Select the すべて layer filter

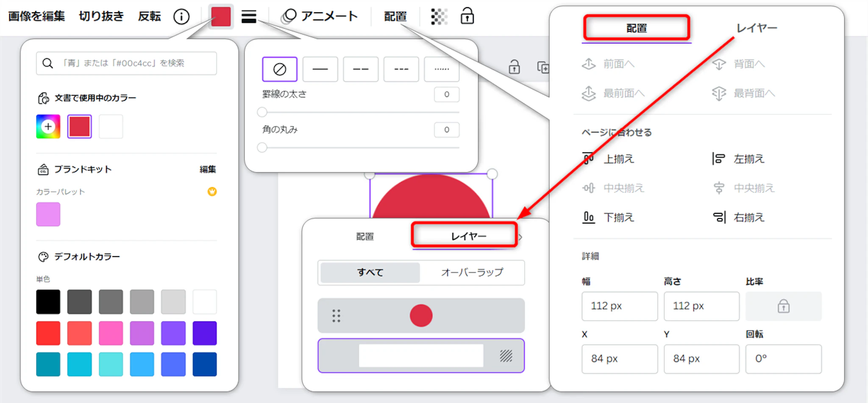370,272
